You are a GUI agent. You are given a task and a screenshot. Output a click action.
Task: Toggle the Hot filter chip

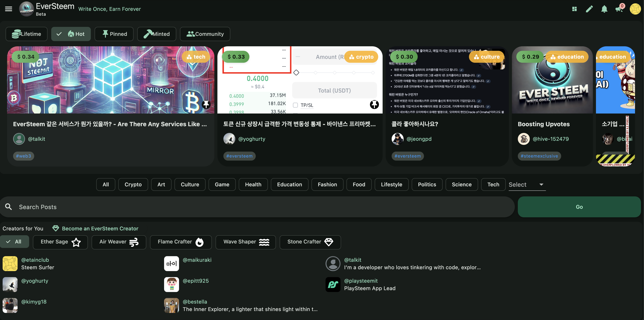pyautogui.click(x=71, y=34)
